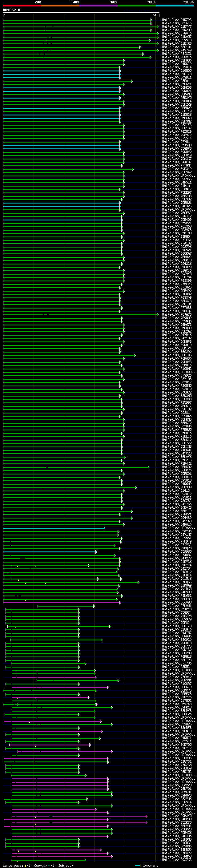Select label UniRef100_C5JPY0

(x=177, y=610)
